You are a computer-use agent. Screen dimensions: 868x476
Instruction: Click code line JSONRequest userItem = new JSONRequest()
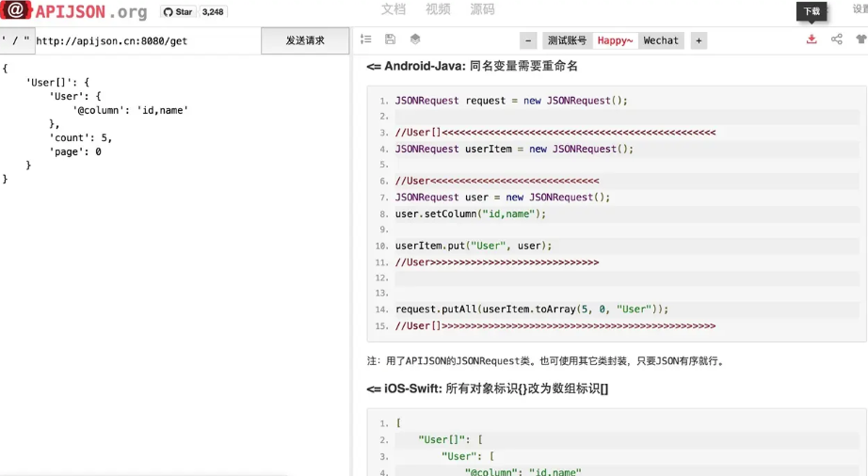tap(514, 149)
